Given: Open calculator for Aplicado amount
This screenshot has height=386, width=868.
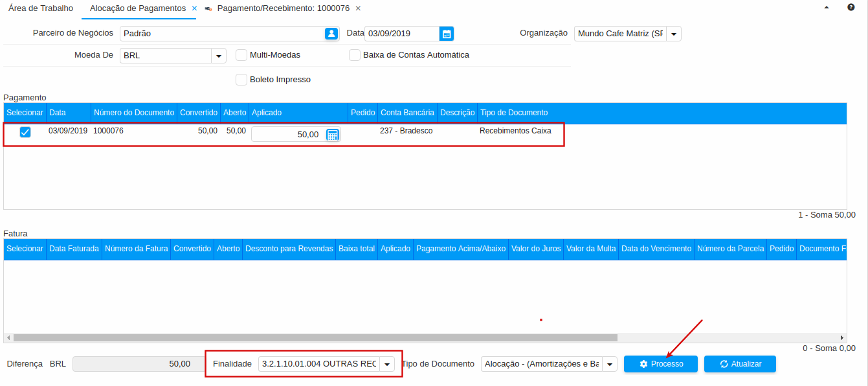Looking at the screenshot, I should coord(333,135).
